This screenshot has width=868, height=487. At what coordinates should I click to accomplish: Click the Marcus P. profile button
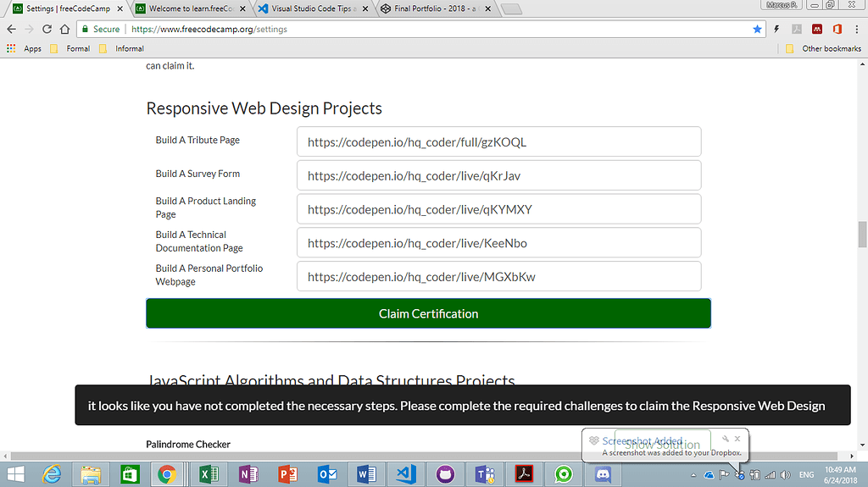point(782,5)
